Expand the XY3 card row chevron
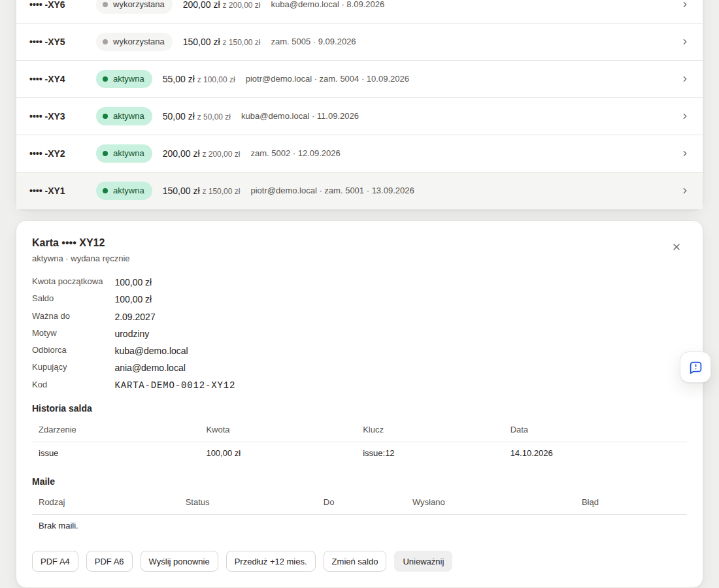Viewport: 719px width, 588px height. pos(684,116)
